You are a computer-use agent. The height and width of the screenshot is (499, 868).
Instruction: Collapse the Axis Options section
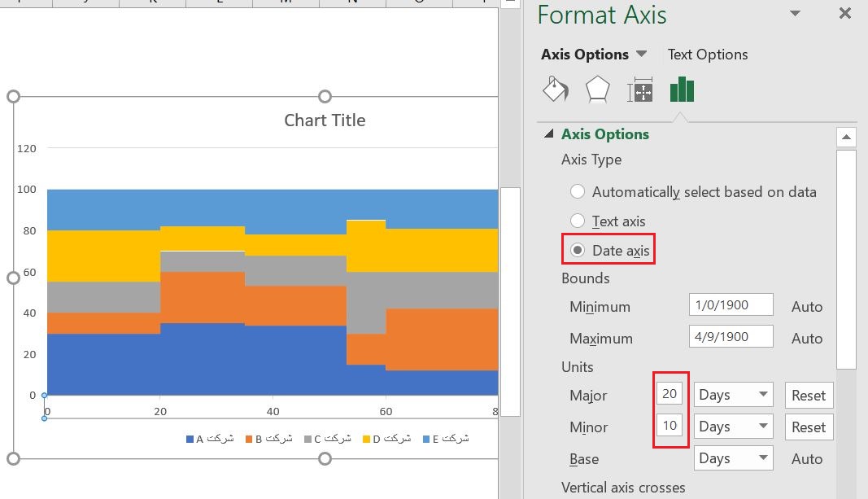[548, 134]
